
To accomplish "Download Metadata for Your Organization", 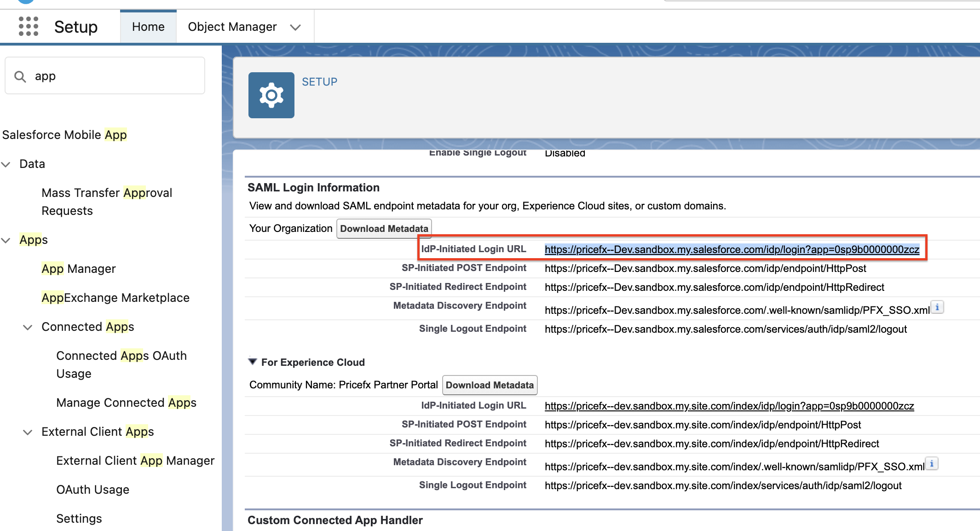I will coord(384,229).
